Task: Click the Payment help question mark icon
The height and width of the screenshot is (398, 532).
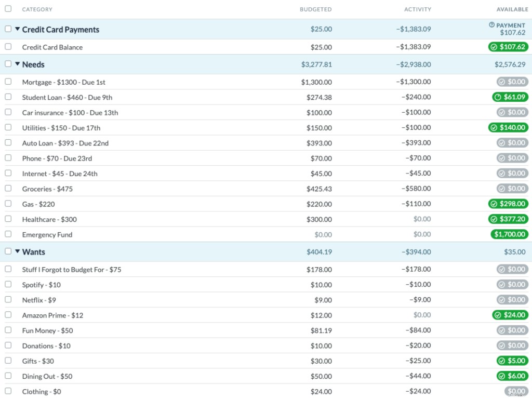Action: click(491, 25)
